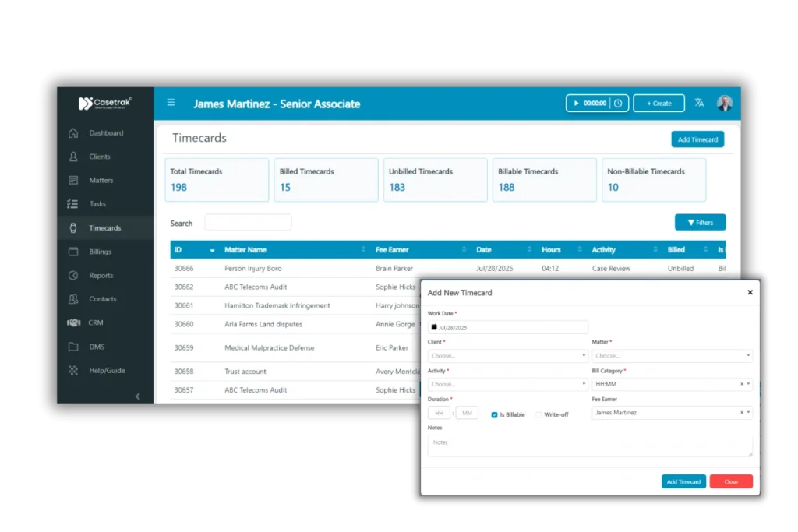The height and width of the screenshot is (532, 798).
Task: Open the user profile avatar
Action: [x=725, y=103]
